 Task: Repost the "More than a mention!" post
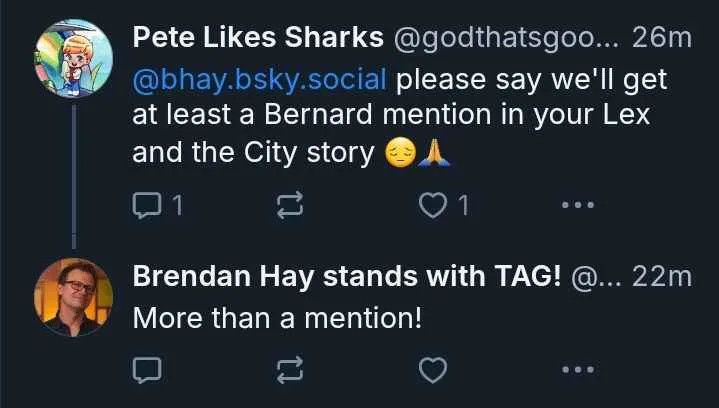click(x=289, y=371)
